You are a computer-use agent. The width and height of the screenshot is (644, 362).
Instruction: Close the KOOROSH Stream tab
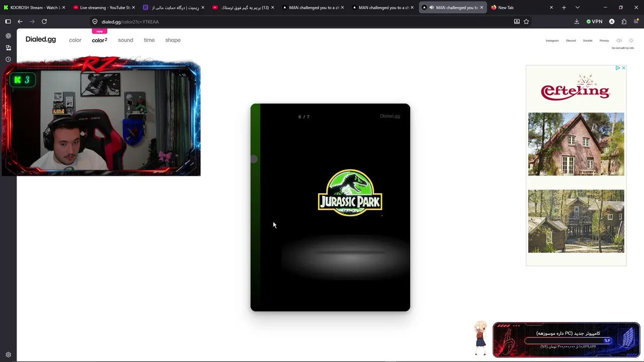pyautogui.click(x=63, y=8)
